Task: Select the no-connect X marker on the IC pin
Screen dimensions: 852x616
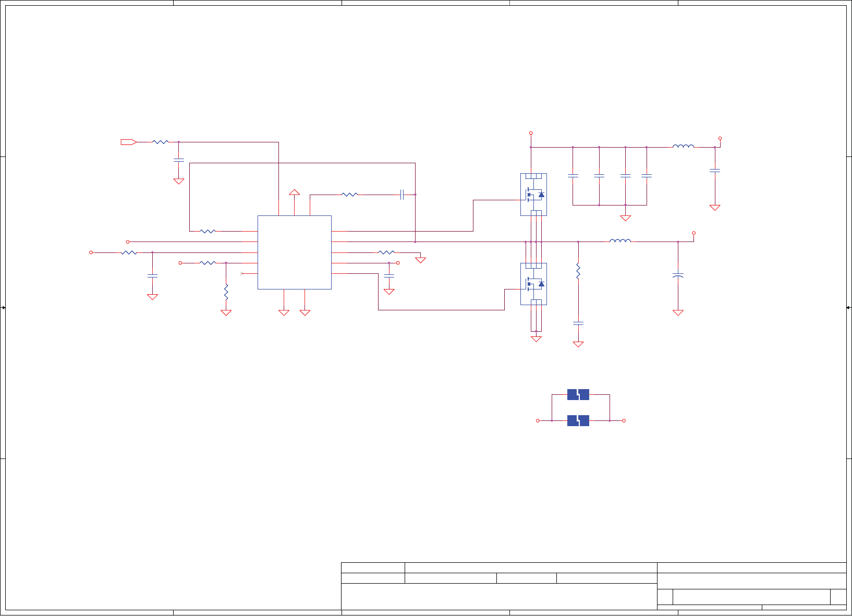Action: tap(241, 273)
